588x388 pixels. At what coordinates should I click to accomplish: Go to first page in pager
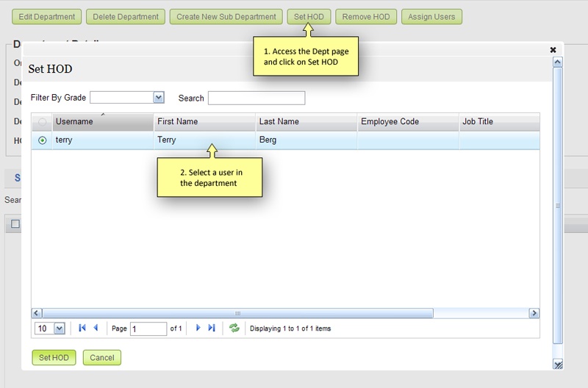[82, 328]
